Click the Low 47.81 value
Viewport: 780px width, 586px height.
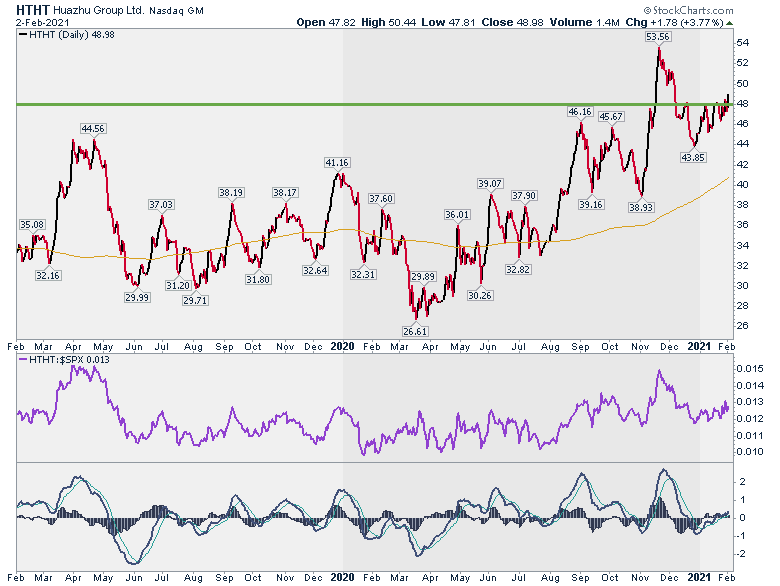(x=448, y=22)
